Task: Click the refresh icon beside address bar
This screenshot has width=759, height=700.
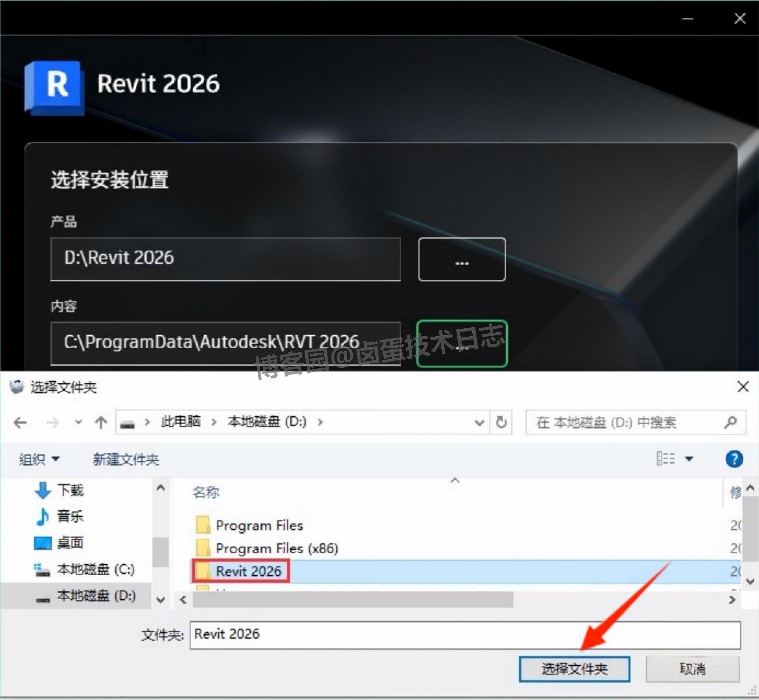Action: (x=501, y=422)
